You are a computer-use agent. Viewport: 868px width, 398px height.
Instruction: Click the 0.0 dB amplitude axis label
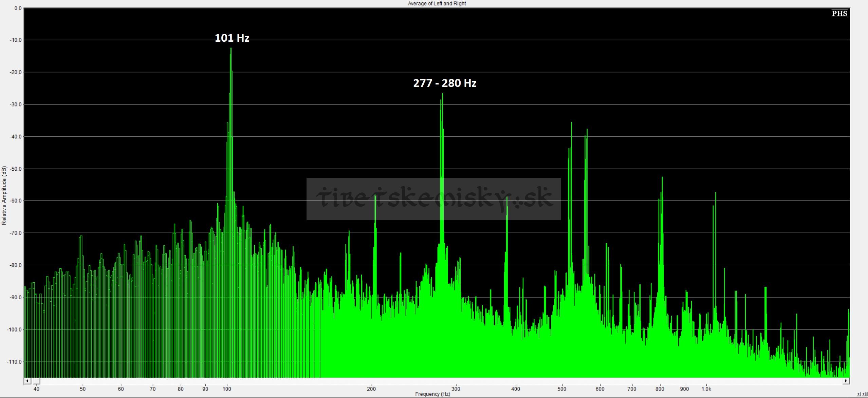tap(18, 8)
